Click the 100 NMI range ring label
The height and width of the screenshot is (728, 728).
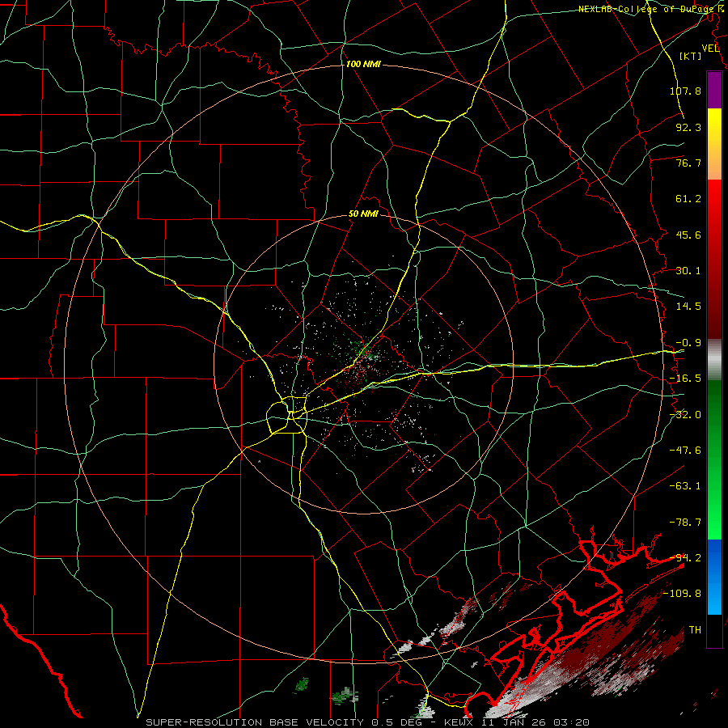363,64
